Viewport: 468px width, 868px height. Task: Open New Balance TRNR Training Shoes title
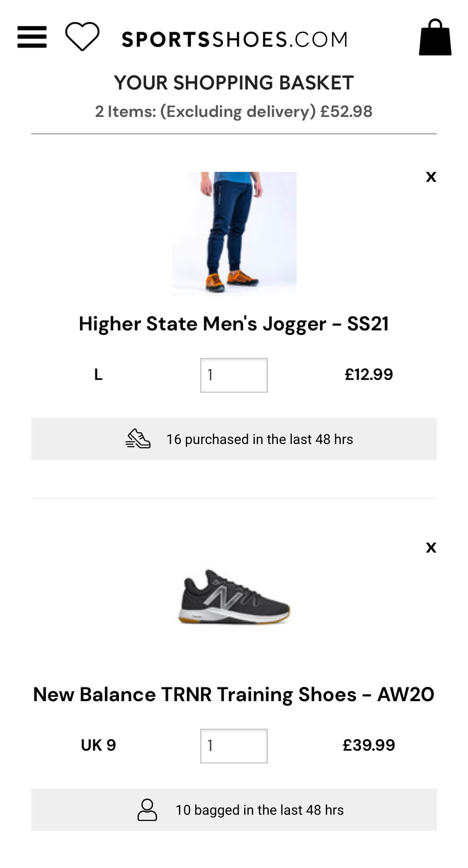pyautogui.click(x=234, y=694)
